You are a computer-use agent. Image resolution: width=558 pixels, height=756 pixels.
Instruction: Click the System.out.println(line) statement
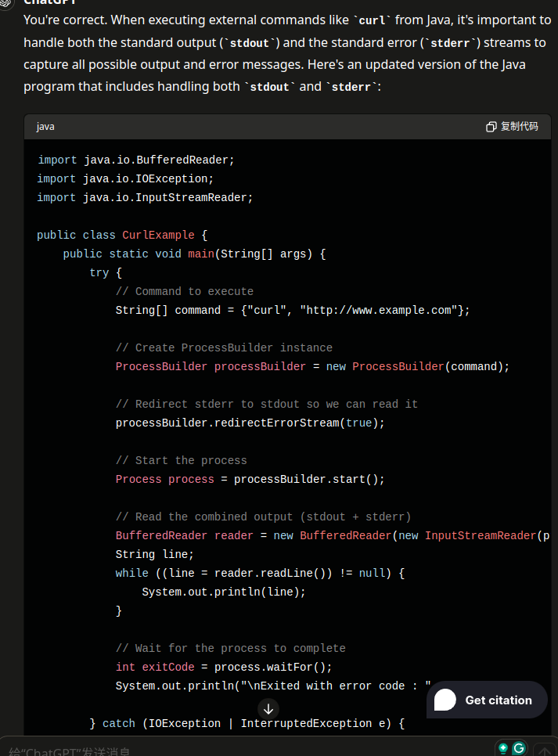point(223,592)
